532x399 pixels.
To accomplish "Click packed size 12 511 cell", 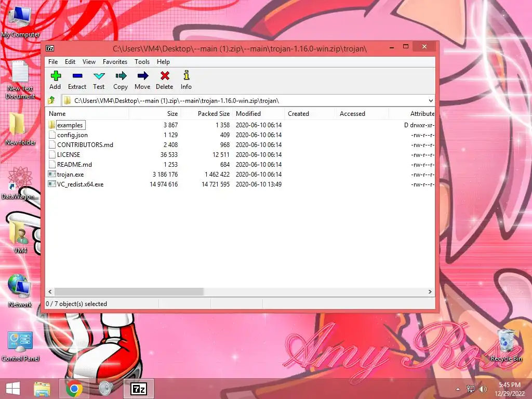I will coord(221,154).
